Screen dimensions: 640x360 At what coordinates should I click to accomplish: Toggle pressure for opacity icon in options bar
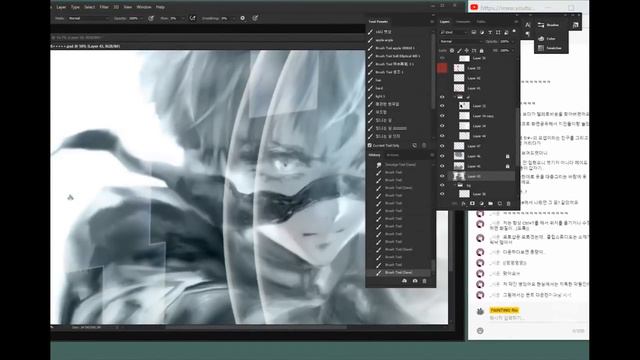[151, 18]
